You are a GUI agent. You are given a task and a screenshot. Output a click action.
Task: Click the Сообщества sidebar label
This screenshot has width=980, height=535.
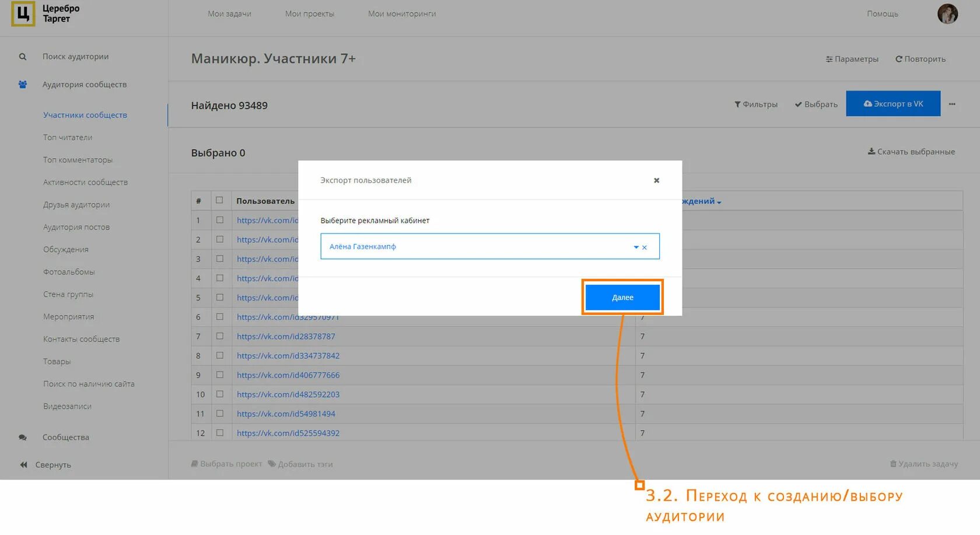click(66, 438)
